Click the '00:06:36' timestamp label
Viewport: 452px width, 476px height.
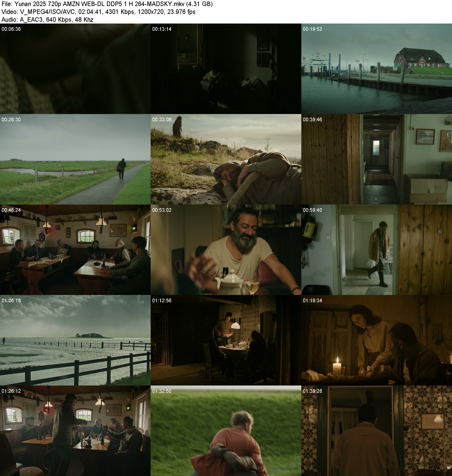[11, 29]
